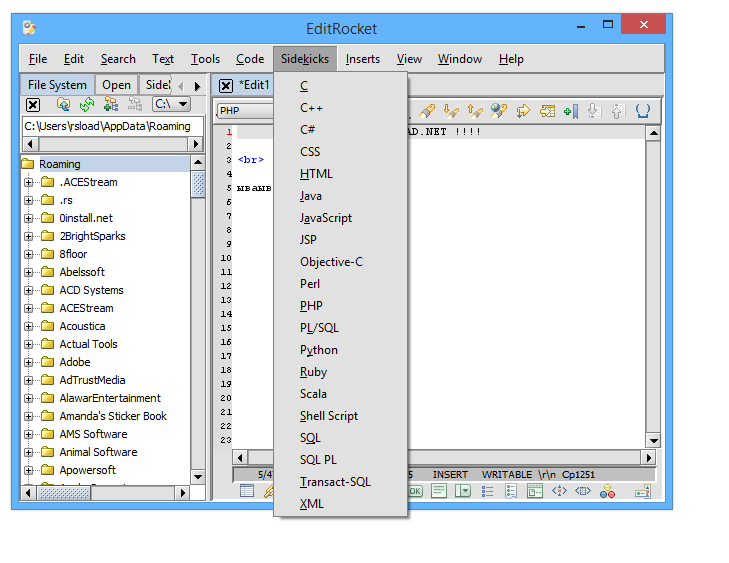Click the marker with up arrow icon
The width and height of the screenshot is (729, 563).
[x=475, y=111]
